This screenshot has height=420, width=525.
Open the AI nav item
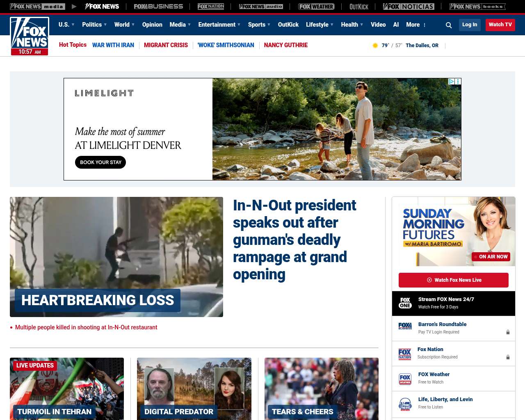pyautogui.click(x=396, y=25)
